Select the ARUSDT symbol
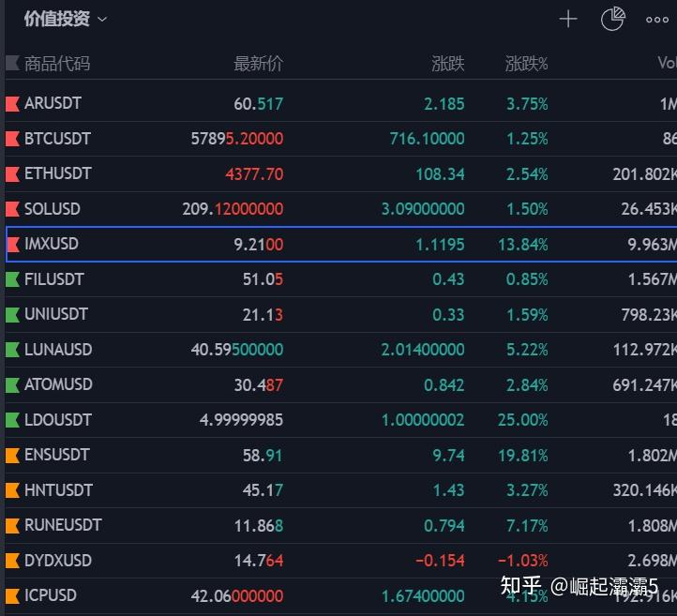This screenshot has height=616, width=677. tap(53, 103)
